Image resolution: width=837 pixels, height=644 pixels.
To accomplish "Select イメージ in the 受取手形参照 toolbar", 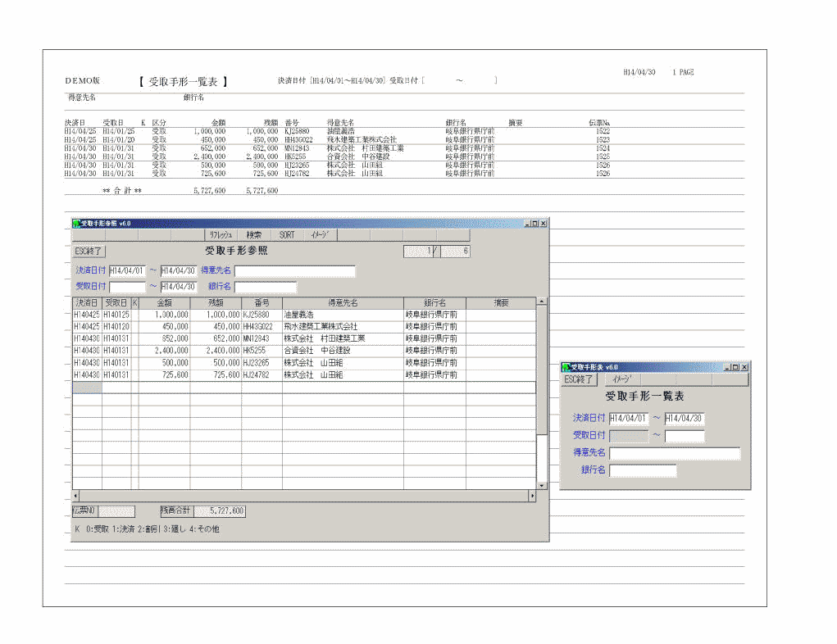I will click(321, 235).
